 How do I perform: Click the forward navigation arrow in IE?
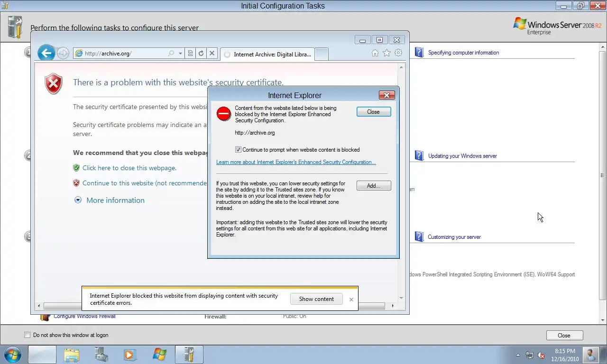point(63,53)
